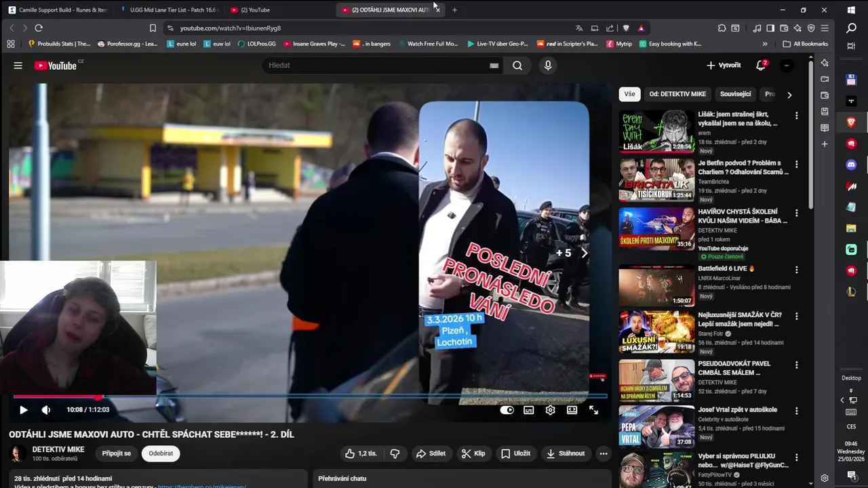Open DETEKTIV MIKE channel avatar
This screenshot has width=868, height=488.
pos(18,453)
